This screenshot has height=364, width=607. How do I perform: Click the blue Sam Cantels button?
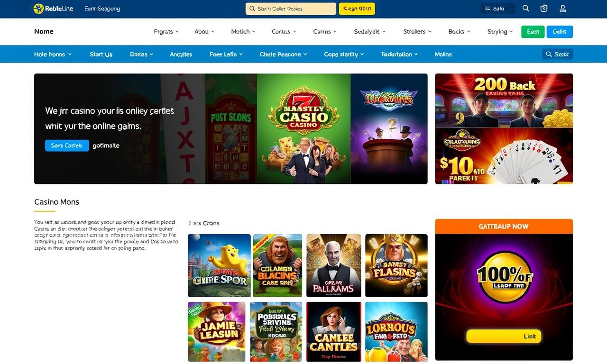[x=67, y=146]
